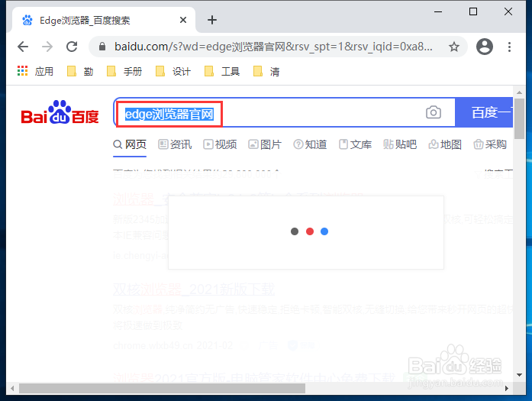Click the scrollbar down arrow
This screenshot has width=532, height=401.
click(x=519, y=375)
